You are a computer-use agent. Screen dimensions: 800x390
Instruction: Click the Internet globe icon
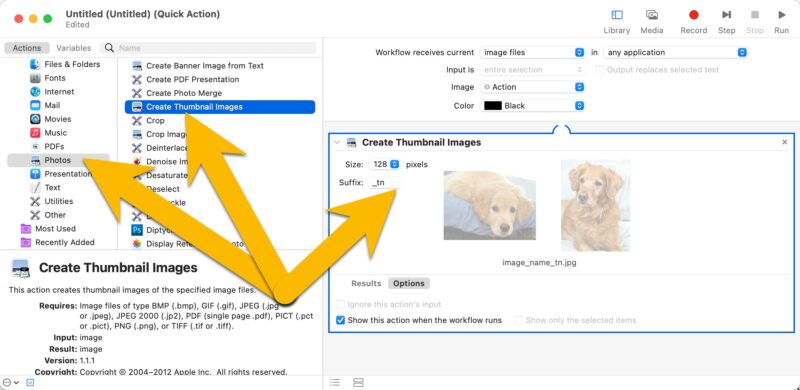click(35, 92)
